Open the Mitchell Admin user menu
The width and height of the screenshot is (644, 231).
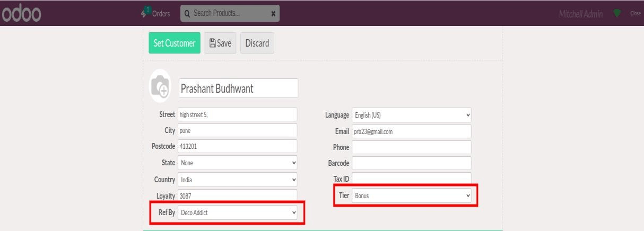(x=580, y=13)
